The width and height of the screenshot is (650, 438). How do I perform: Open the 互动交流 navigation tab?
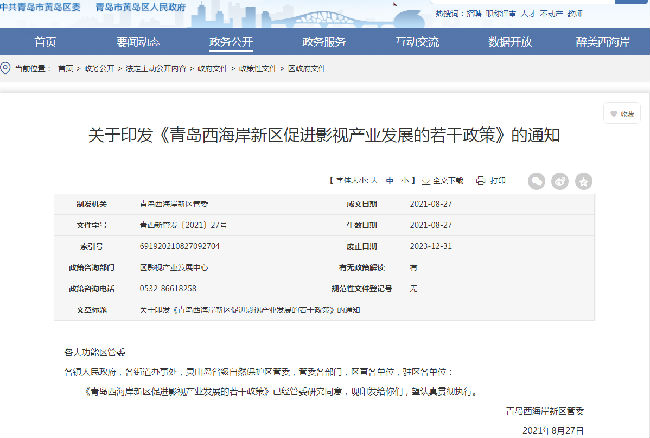tap(417, 42)
